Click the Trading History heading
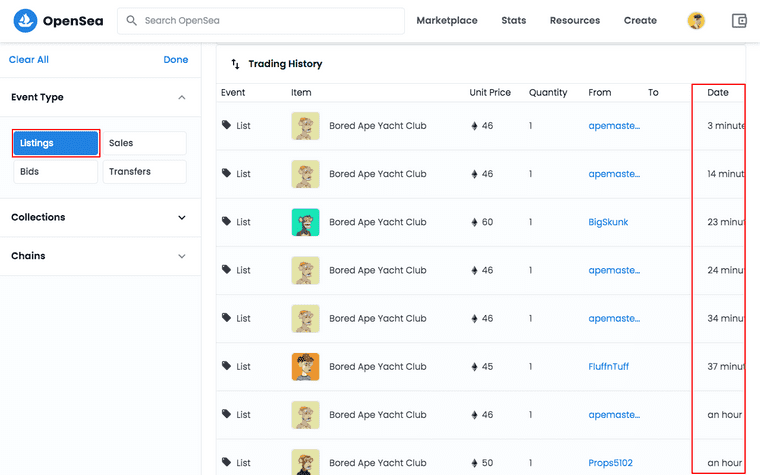 coord(285,64)
